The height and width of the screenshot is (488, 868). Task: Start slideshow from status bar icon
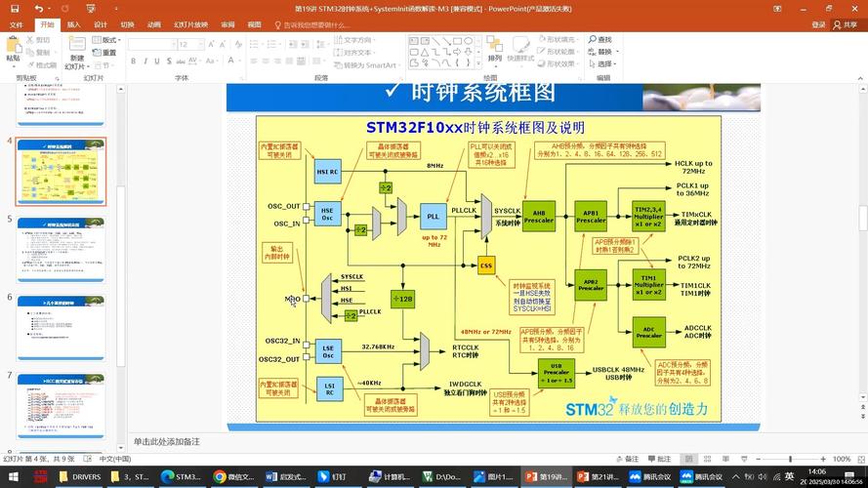[x=744, y=460]
